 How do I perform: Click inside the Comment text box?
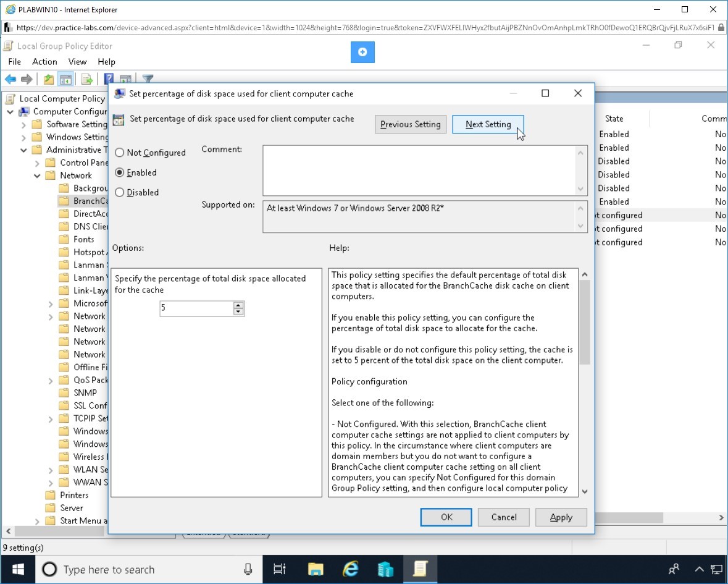pos(420,170)
